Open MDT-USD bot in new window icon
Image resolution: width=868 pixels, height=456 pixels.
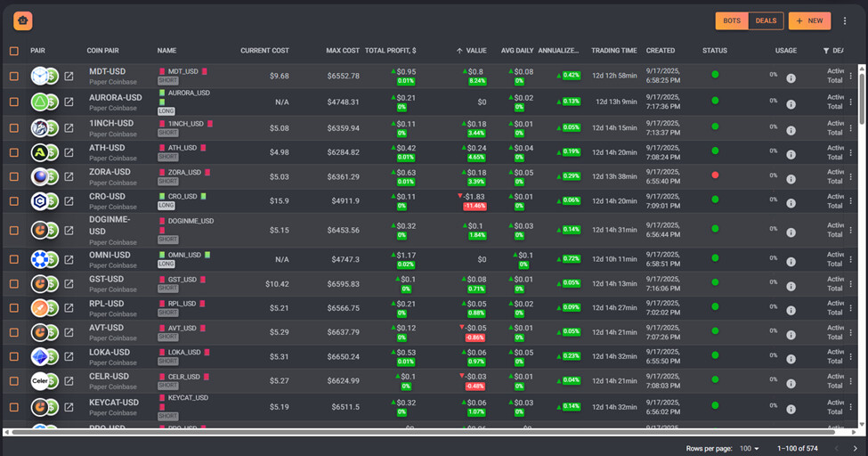pos(69,77)
